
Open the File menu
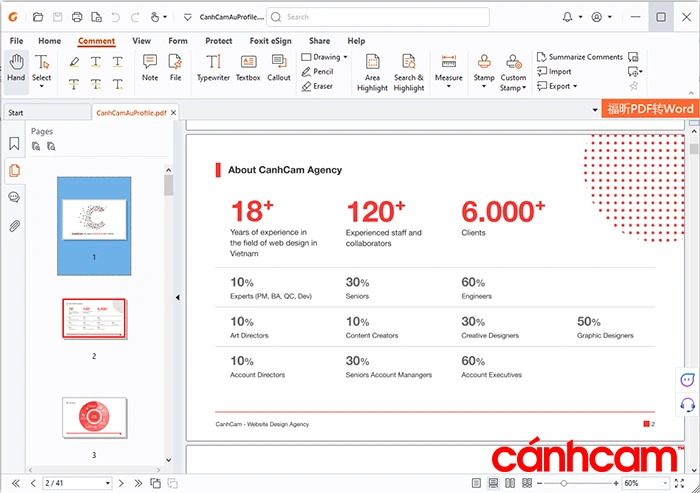(x=17, y=41)
